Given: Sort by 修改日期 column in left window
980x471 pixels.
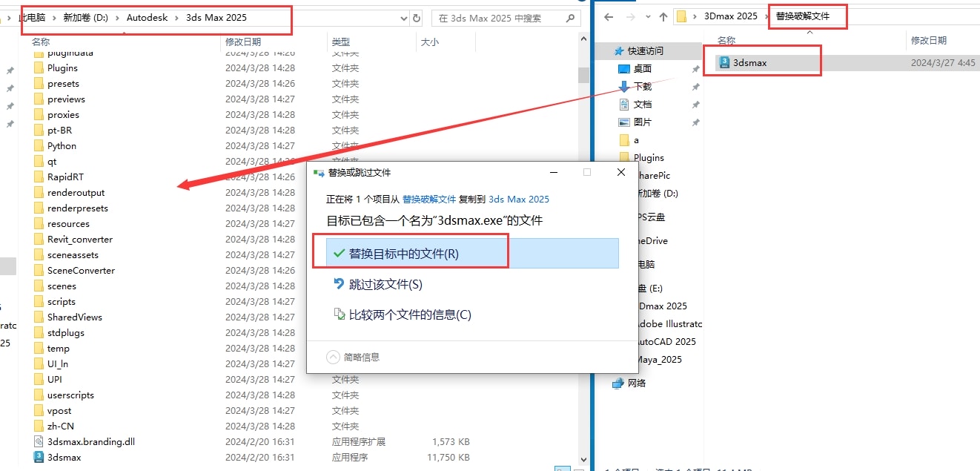Looking at the screenshot, I should click(x=243, y=42).
